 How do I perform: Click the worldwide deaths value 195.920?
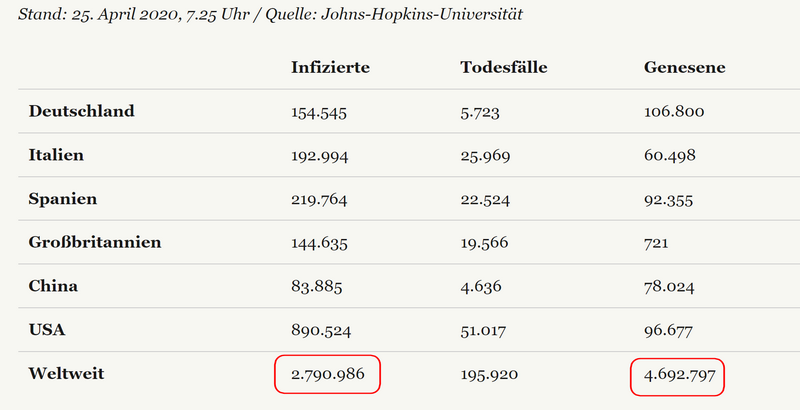tap(489, 375)
